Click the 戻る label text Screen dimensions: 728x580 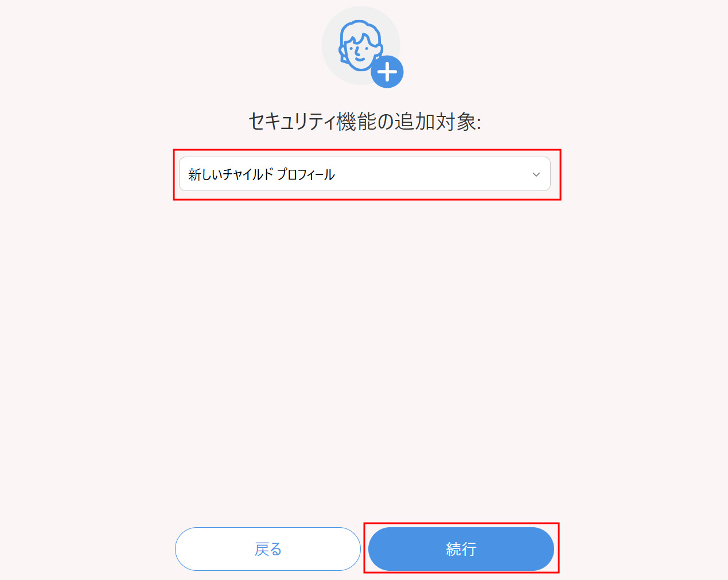click(x=268, y=550)
